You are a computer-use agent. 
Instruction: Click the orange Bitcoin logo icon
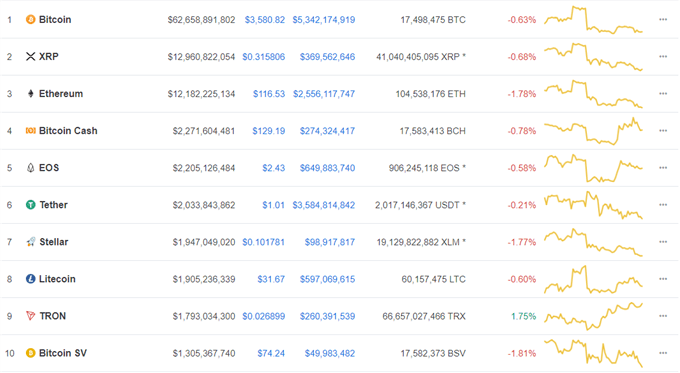(30, 20)
